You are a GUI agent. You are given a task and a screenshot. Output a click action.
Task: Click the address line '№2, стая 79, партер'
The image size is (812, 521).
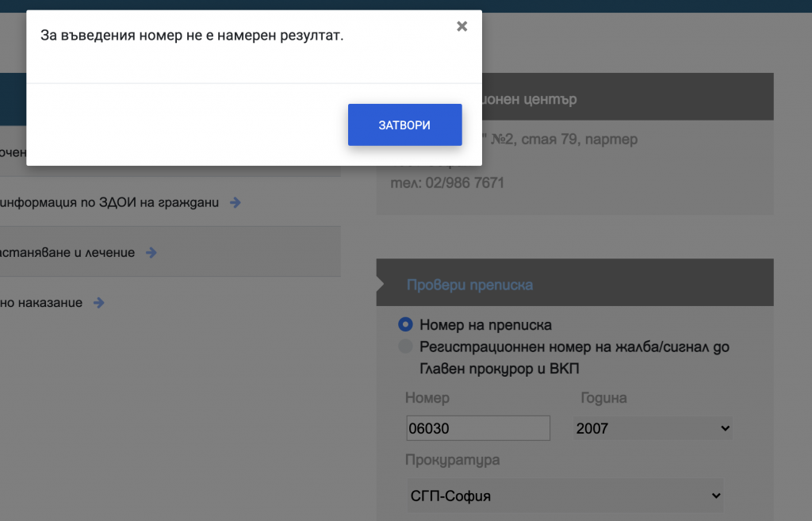coord(565,140)
